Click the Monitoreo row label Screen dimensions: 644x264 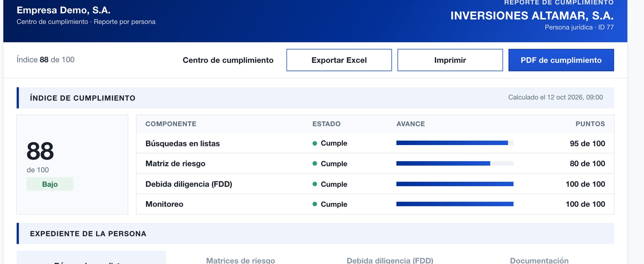(x=164, y=204)
